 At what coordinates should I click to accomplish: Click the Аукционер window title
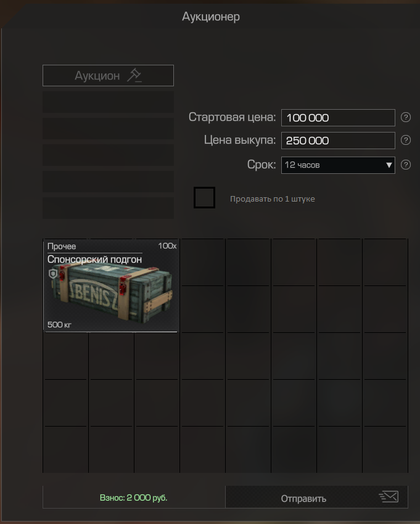211,17
